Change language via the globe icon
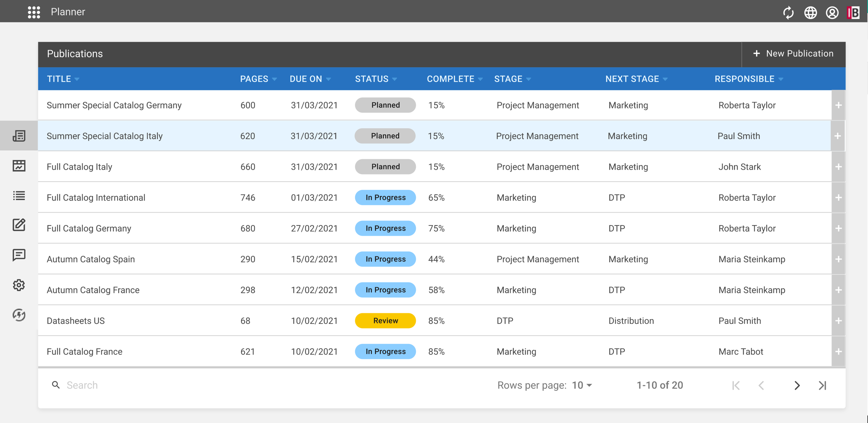The image size is (868, 423). point(810,12)
